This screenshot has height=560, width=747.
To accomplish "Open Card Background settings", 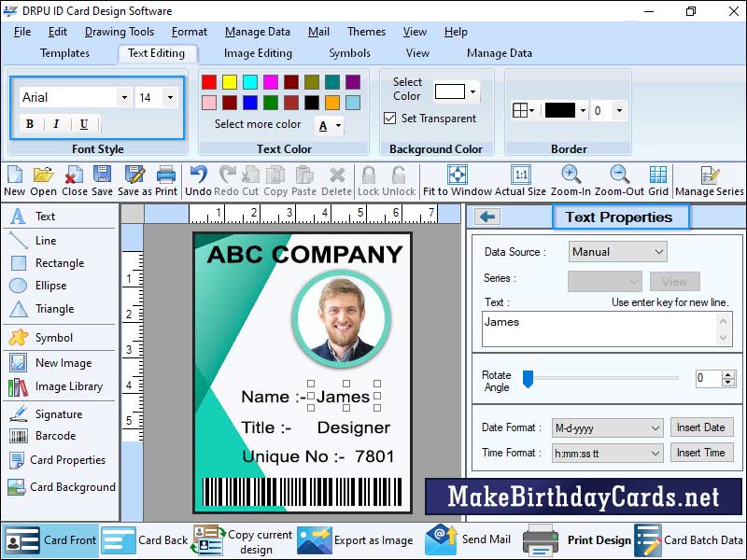I will [x=60, y=487].
